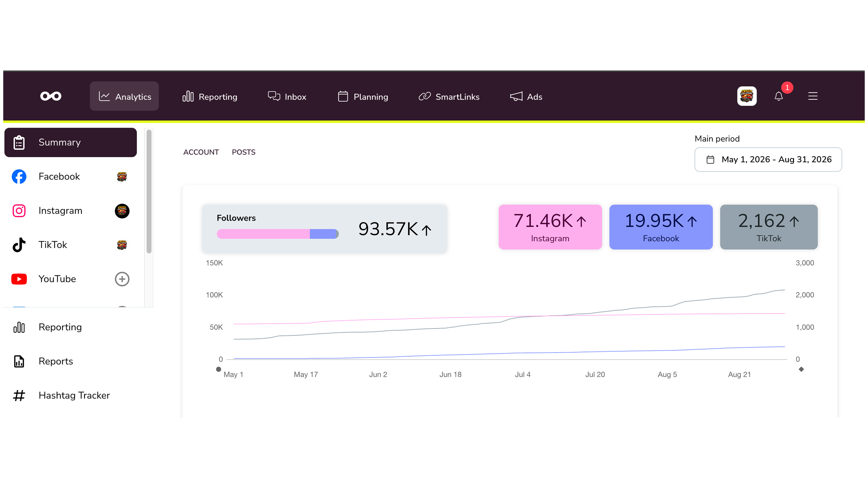Switch to the ACCOUNT tab

(x=201, y=152)
